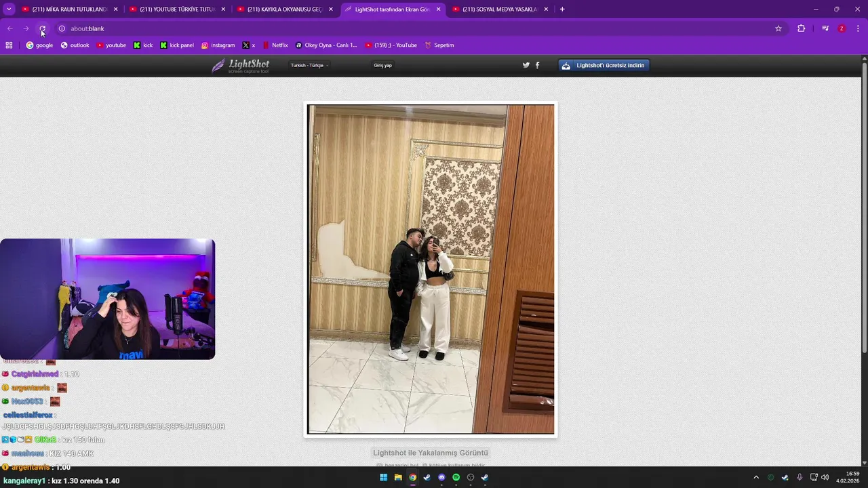The image size is (868, 488).
Task: Open the Windows Start menu
Action: (384, 477)
